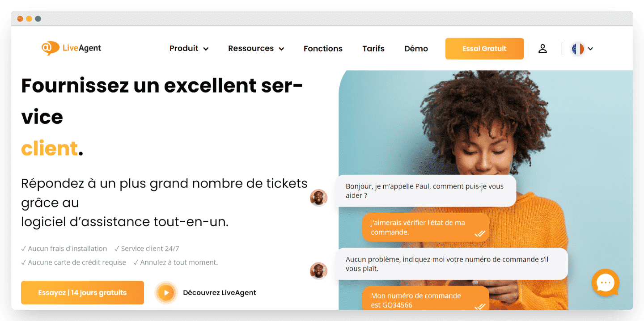Open the language selector chevron

pos(590,49)
